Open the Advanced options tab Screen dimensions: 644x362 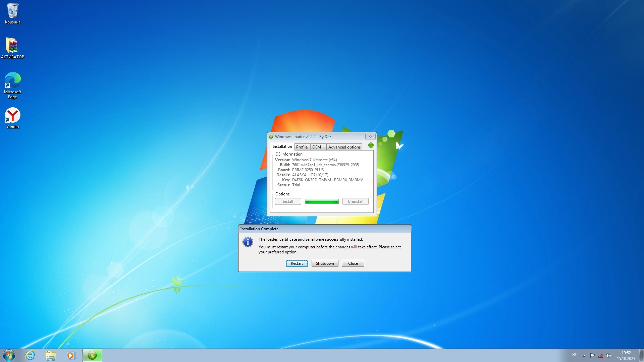[x=344, y=147]
